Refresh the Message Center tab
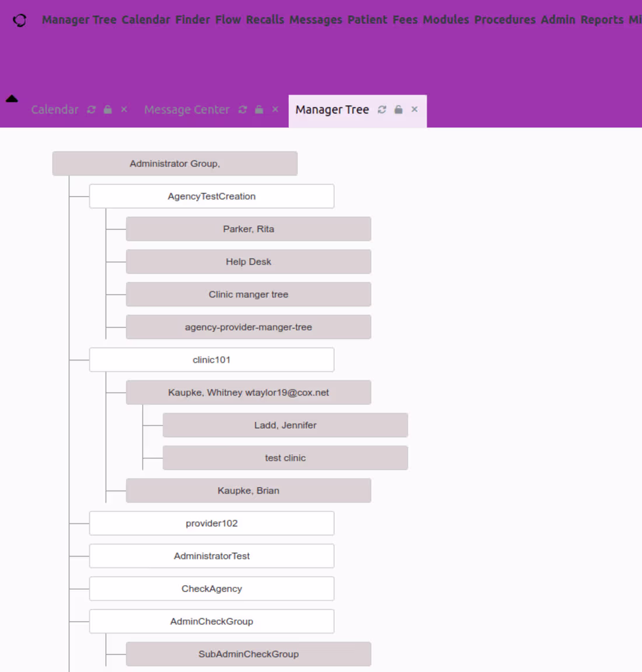Viewport: 642px width, 672px height. click(x=242, y=109)
